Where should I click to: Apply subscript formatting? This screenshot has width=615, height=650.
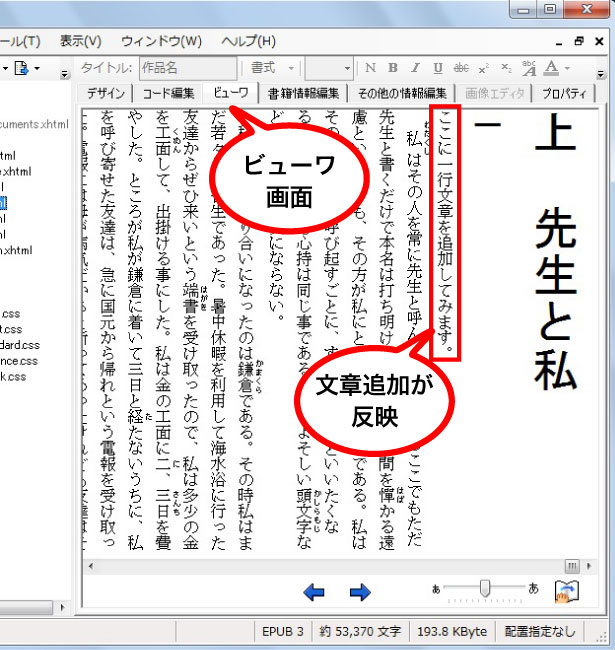(506, 68)
